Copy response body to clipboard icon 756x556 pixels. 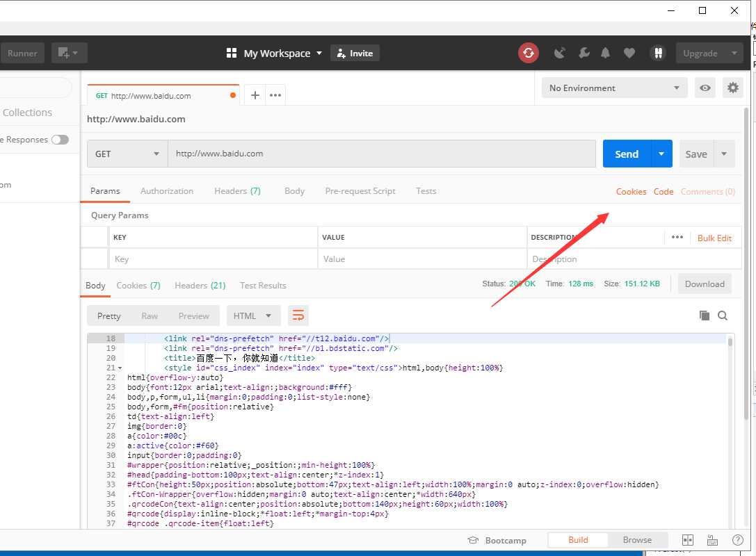[705, 316]
